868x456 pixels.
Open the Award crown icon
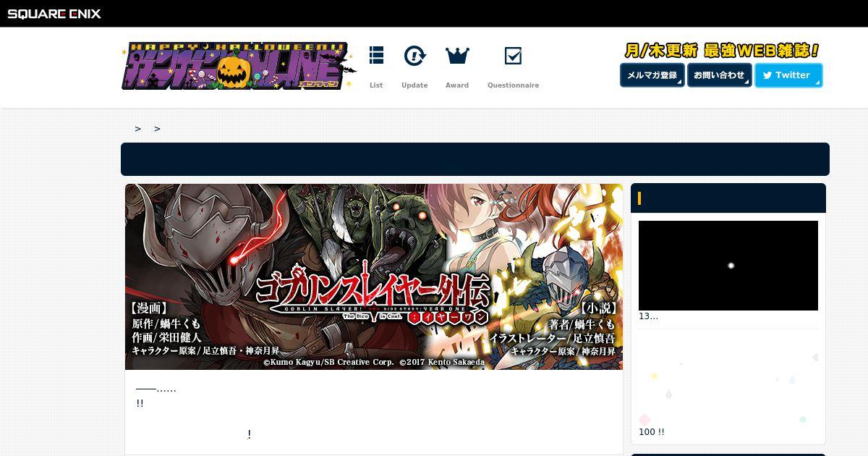[x=457, y=56]
